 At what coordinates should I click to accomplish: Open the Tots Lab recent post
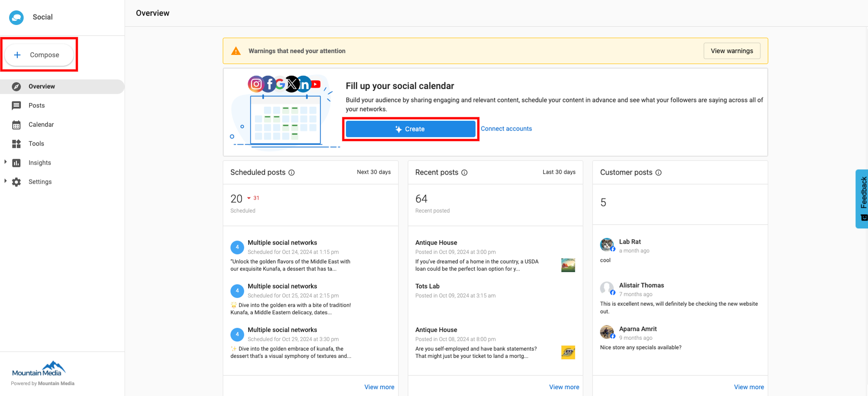pos(495,291)
